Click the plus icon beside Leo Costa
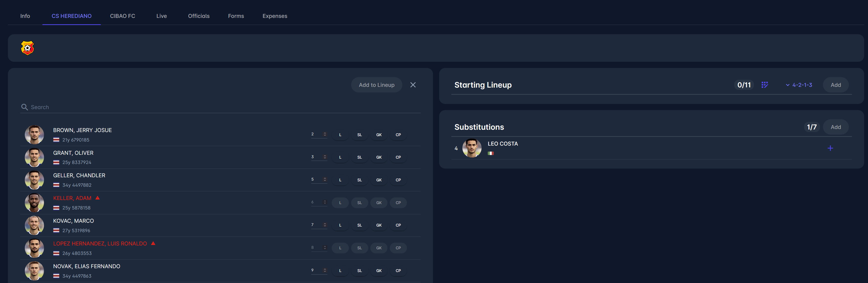The image size is (868, 283). click(830, 148)
